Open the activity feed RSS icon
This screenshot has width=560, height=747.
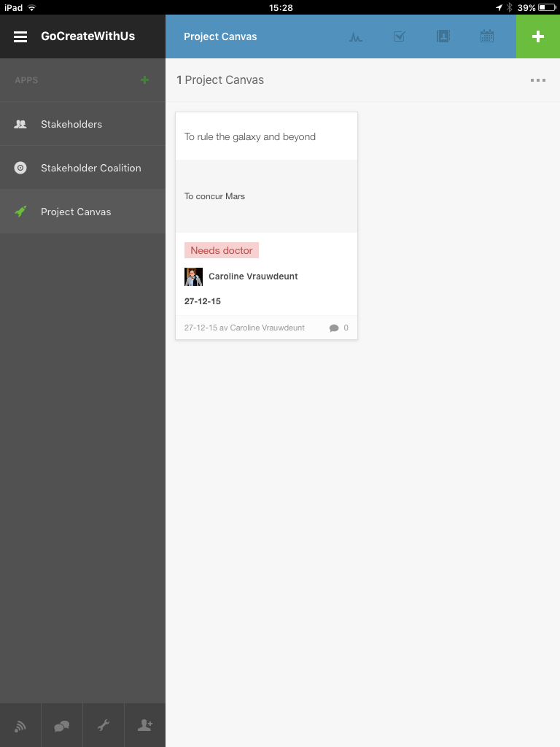(x=20, y=726)
